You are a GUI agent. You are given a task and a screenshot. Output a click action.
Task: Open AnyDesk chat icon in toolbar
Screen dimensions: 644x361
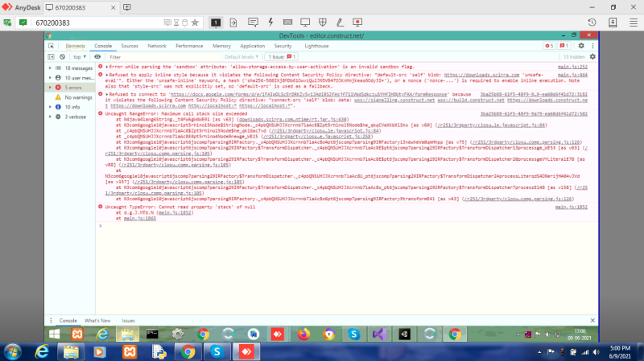point(253,23)
